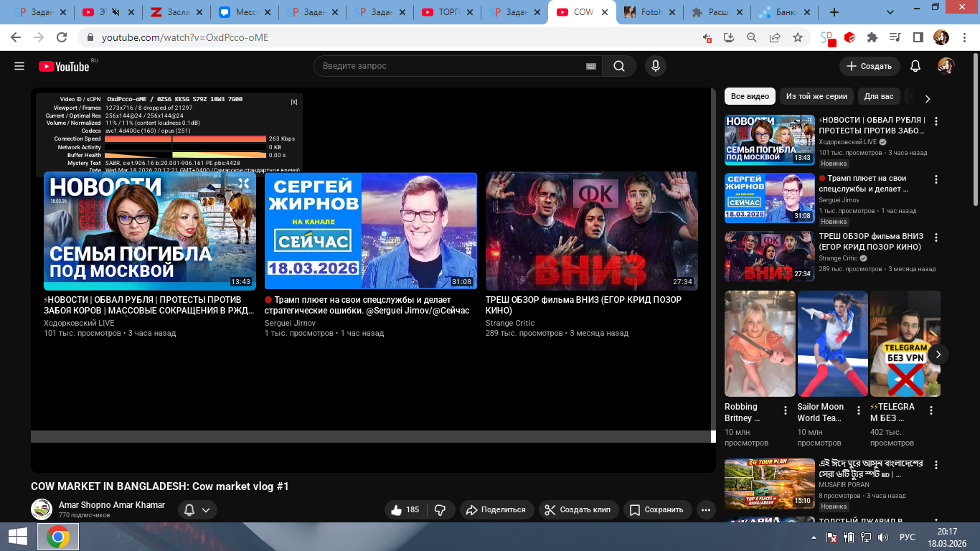Select the "Для вас" filter chip
This screenshot has height=551, width=980.
[x=878, y=96]
